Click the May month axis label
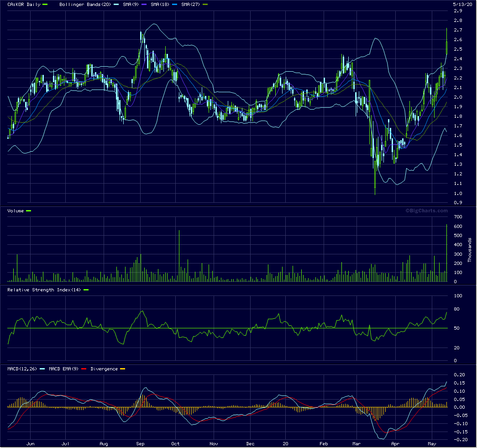477x448 pixels. 432,444
